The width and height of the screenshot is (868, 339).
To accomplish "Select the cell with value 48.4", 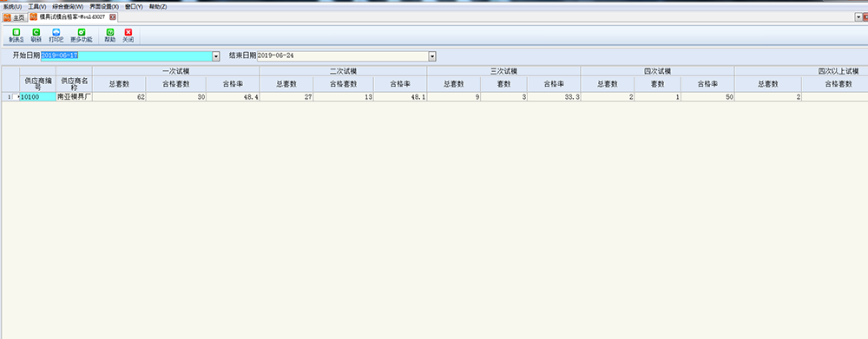I will 233,97.
